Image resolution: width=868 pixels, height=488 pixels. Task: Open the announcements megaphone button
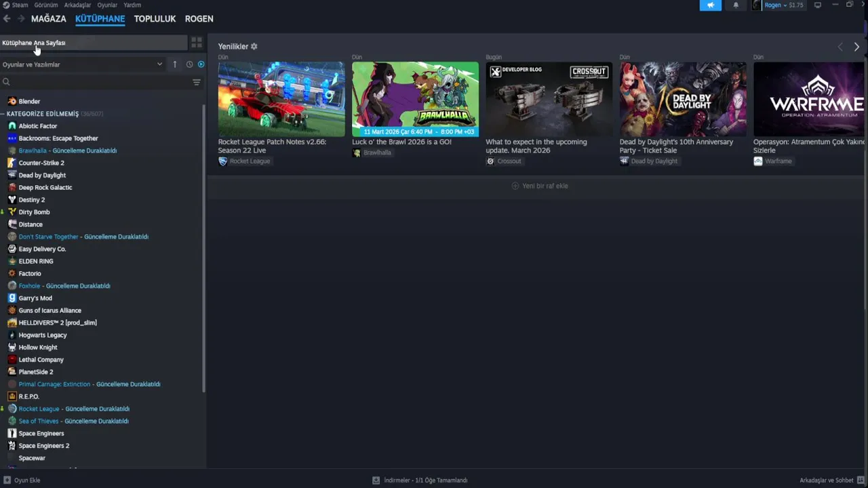tap(711, 5)
